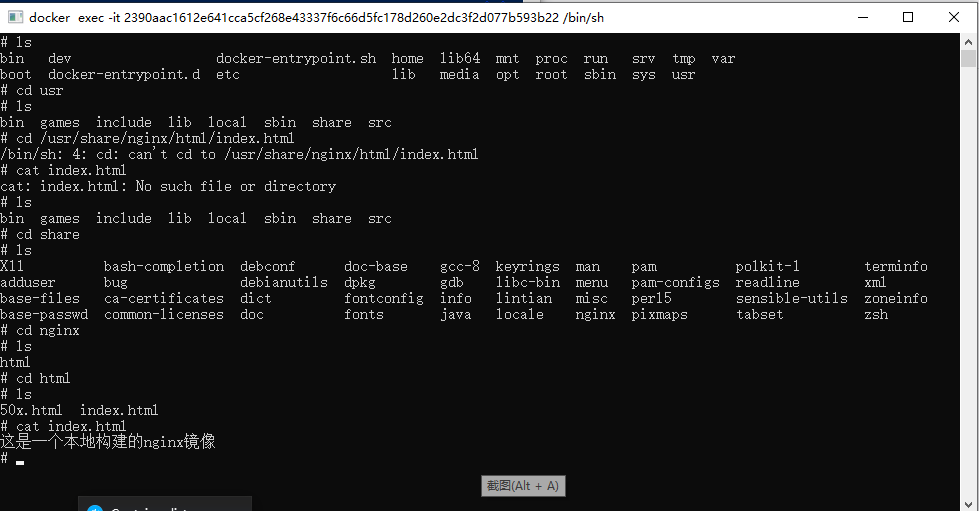Image resolution: width=979 pixels, height=511 pixels.
Task: Click the 'keyrings' directory entry
Action: point(528,266)
